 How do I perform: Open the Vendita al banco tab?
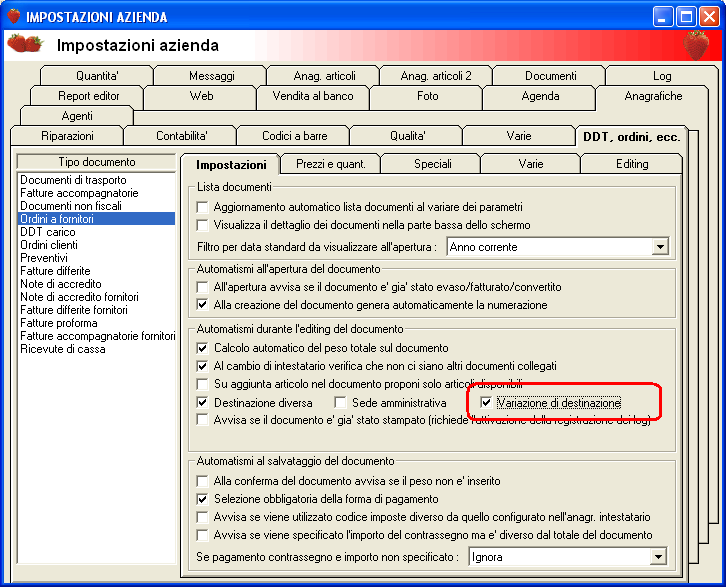[x=313, y=96]
